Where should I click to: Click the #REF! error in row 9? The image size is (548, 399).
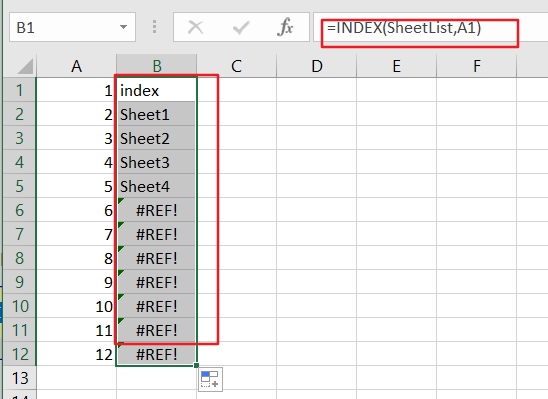click(156, 282)
